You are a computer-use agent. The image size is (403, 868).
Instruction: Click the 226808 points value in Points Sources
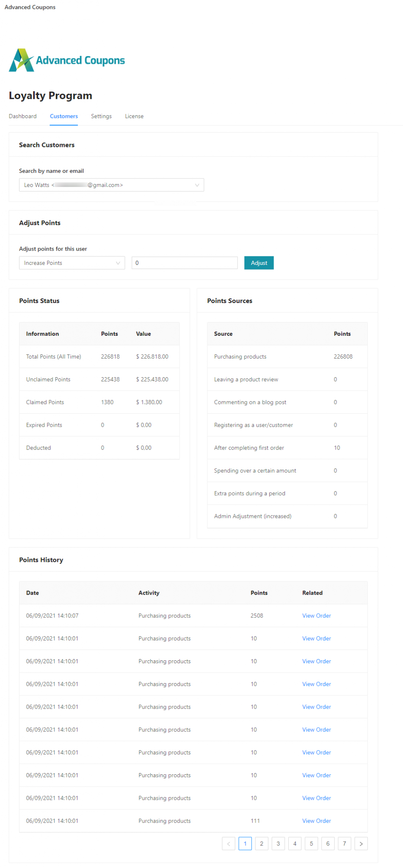(x=343, y=356)
